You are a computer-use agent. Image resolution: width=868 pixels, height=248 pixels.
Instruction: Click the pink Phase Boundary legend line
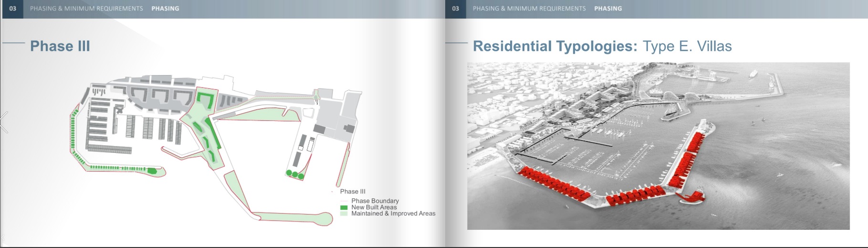tap(344, 201)
